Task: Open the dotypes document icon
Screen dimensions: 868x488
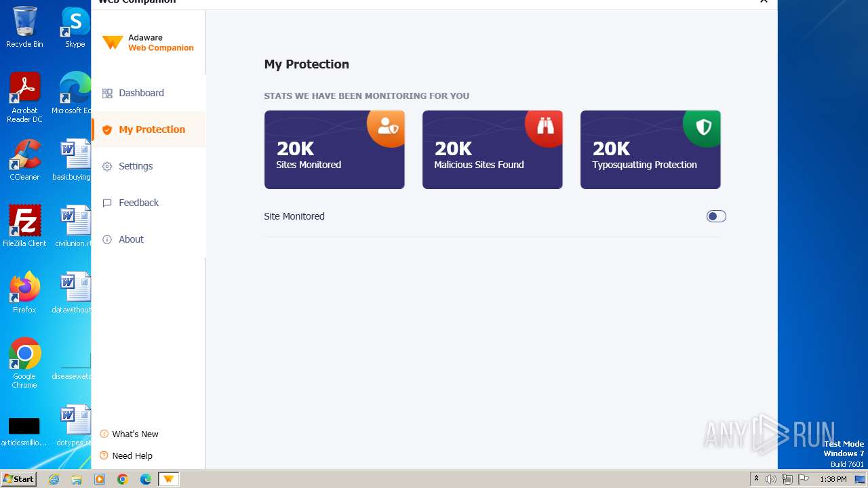Action: (73, 426)
